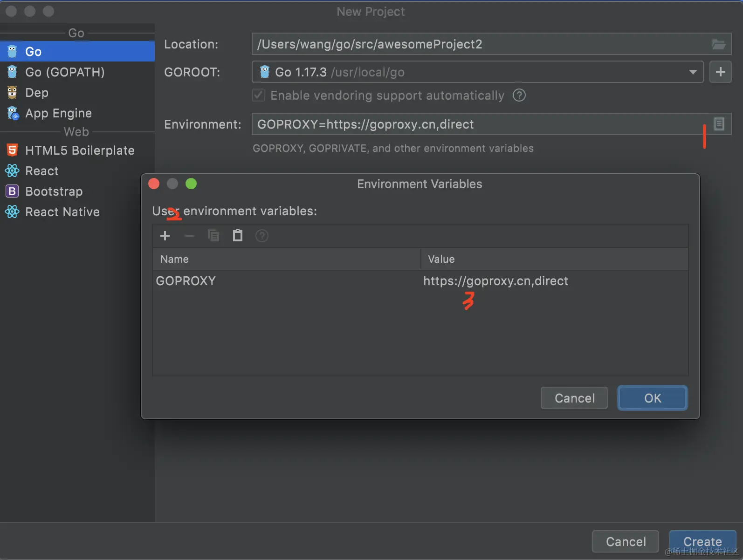743x560 pixels.
Task: Click OK in Environment Variables dialog
Action: click(652, 398)
